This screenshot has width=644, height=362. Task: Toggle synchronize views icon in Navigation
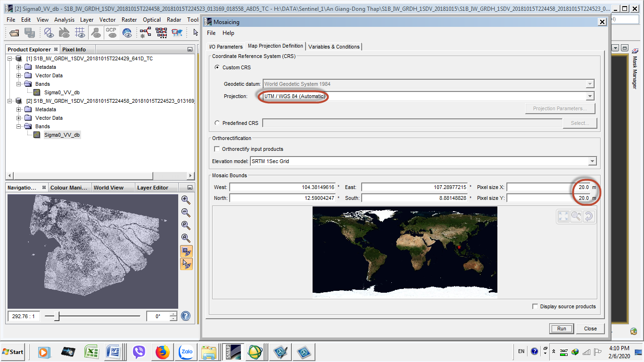[x=186, y=251]
